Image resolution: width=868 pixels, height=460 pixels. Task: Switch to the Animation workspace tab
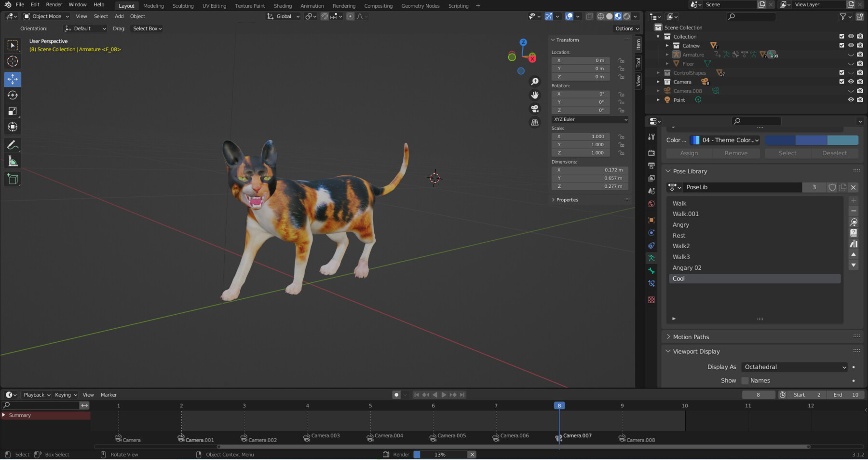pos(312,5)
